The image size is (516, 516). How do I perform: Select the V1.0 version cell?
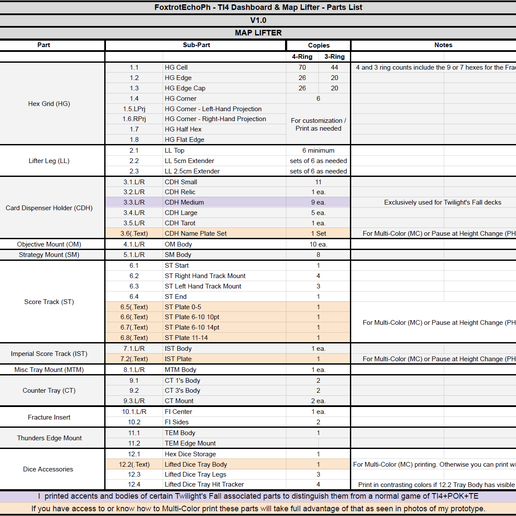coord(258,20)
